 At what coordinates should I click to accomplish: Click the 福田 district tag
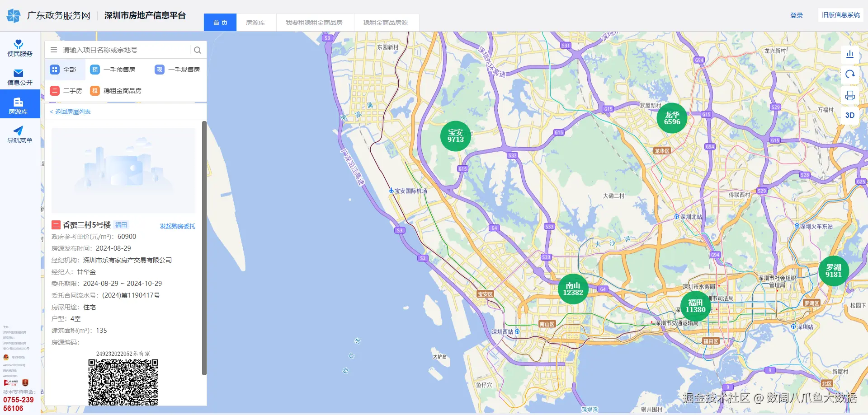121,225
